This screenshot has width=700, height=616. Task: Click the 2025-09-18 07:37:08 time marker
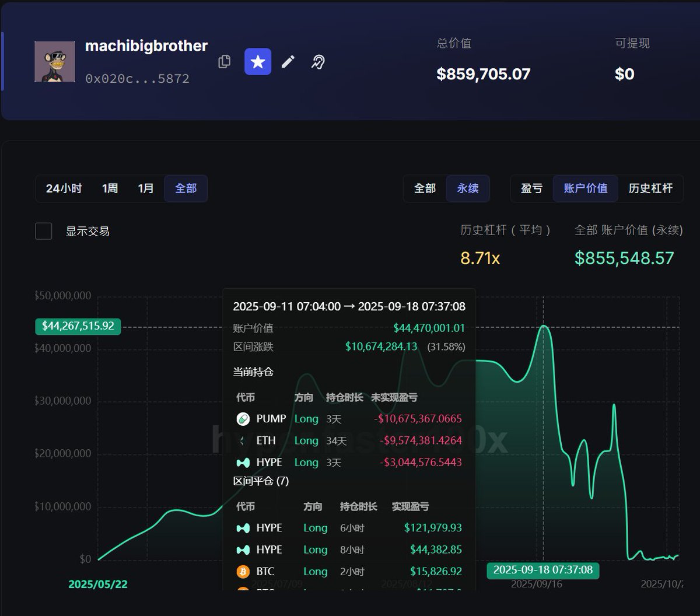543,570
